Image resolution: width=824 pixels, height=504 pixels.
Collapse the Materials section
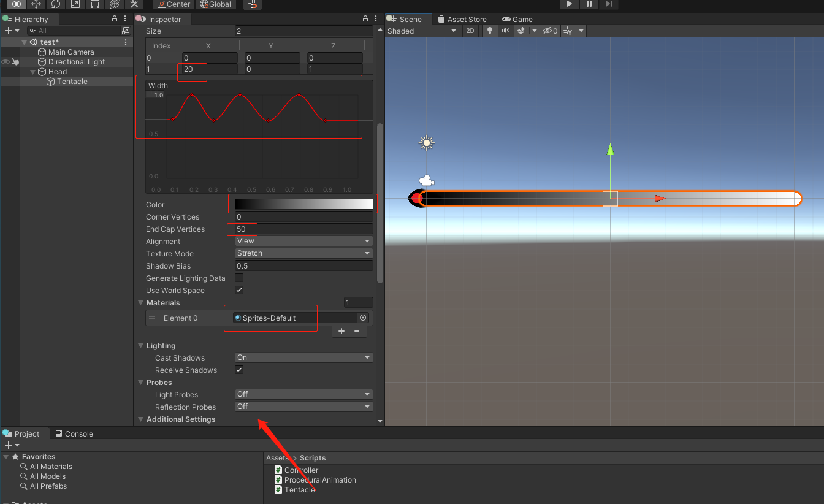point(141,302)
